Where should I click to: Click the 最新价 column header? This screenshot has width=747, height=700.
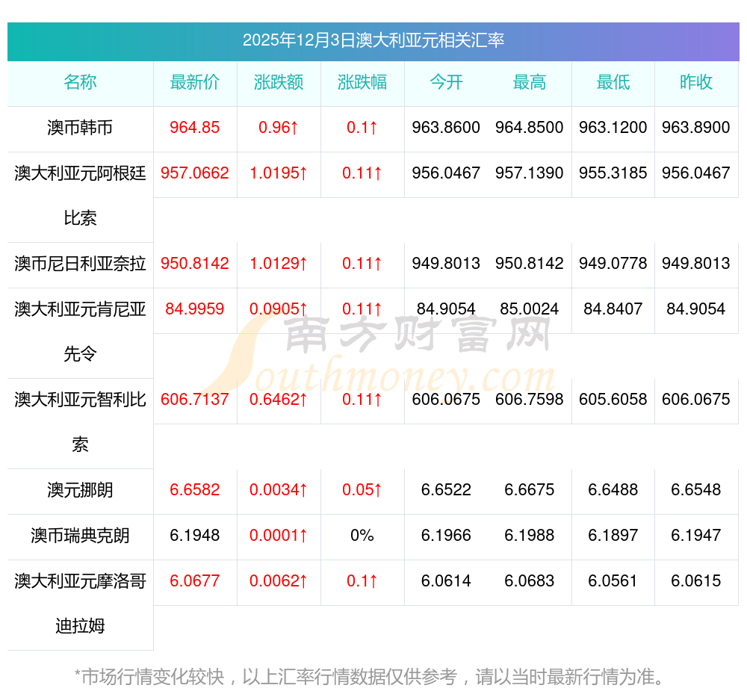[x=195, y=83]
